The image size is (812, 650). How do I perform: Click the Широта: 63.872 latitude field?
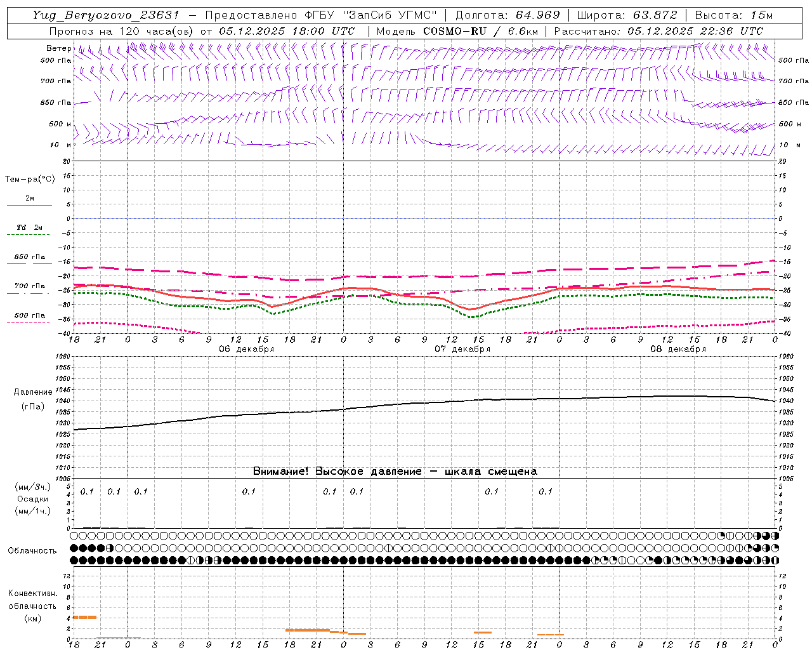(x=627, y=15)
